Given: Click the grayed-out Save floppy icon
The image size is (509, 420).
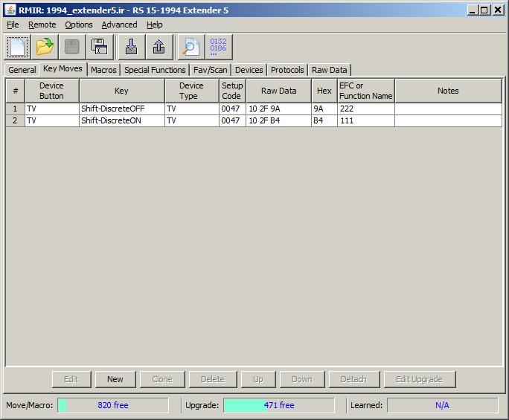Looking at the screenshot, I should coord(71,47).
